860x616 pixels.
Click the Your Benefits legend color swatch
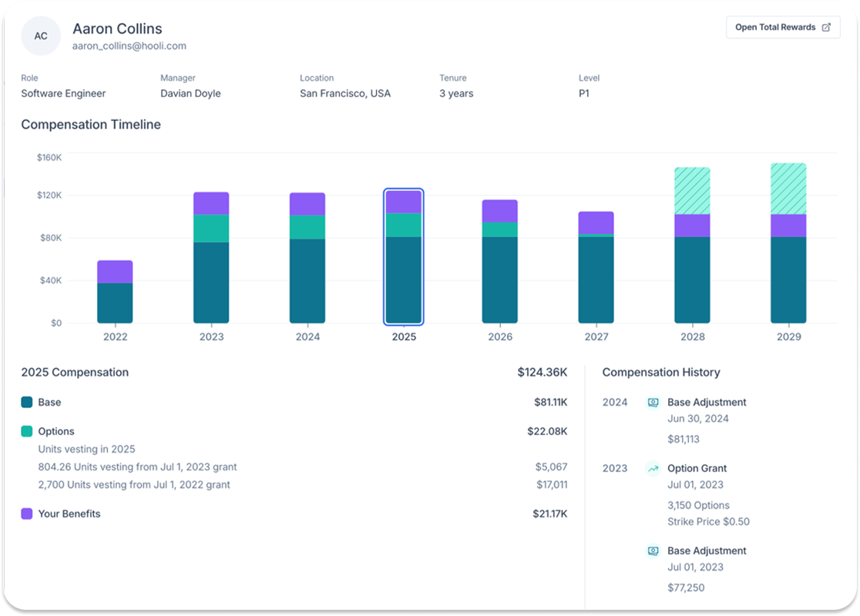click(x=26, y=514)
